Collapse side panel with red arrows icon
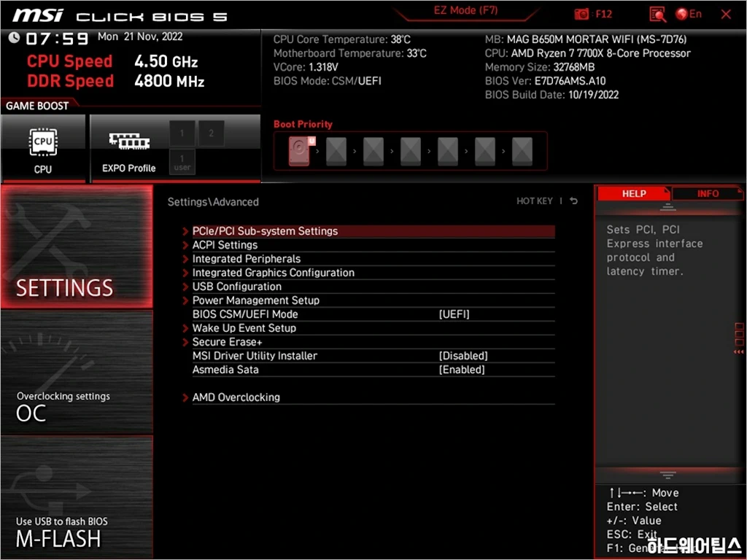 738,352
